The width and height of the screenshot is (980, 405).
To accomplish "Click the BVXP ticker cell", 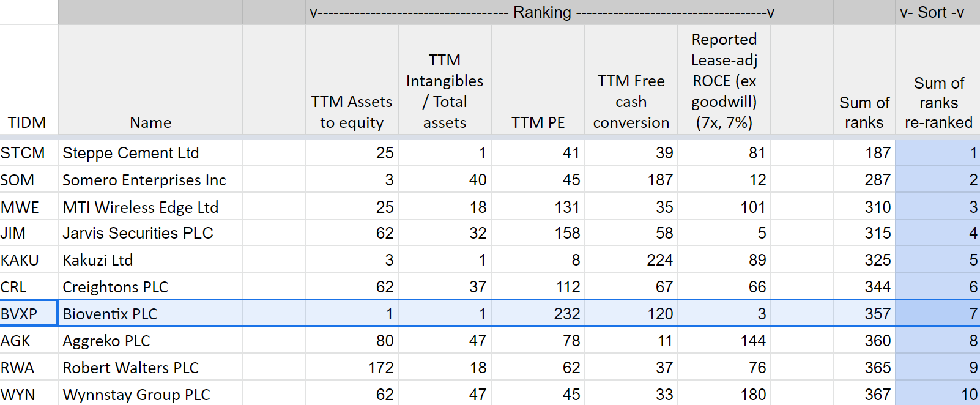I will [x=29, y=314].
